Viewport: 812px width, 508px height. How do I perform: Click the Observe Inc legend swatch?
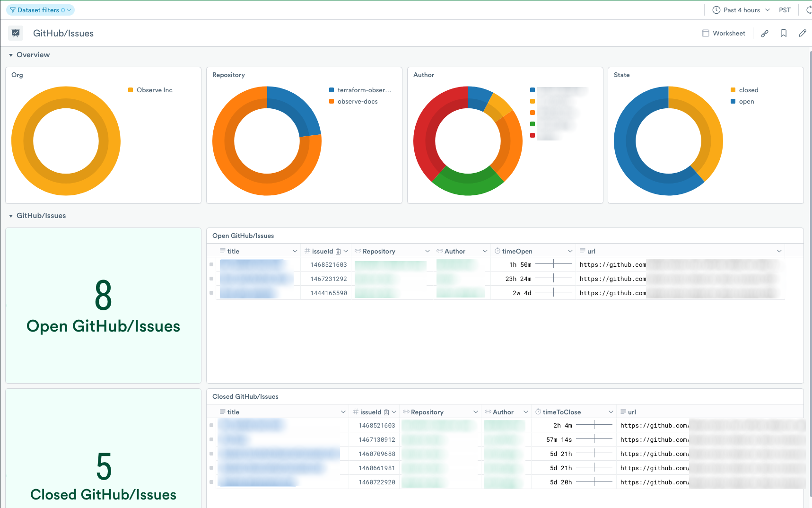131,90
